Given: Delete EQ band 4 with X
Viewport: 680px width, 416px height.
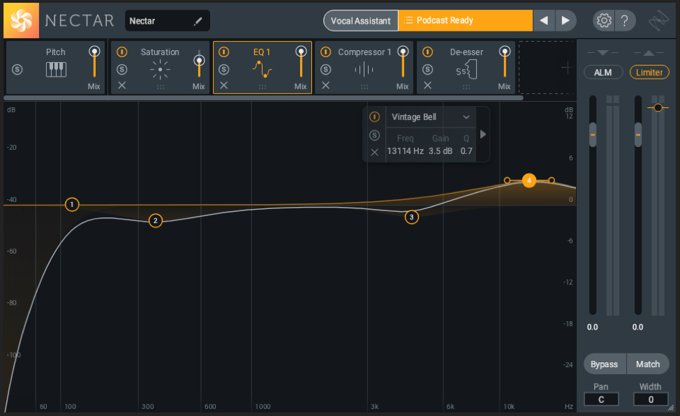Looking at the screenshot, I should [374, 152].
